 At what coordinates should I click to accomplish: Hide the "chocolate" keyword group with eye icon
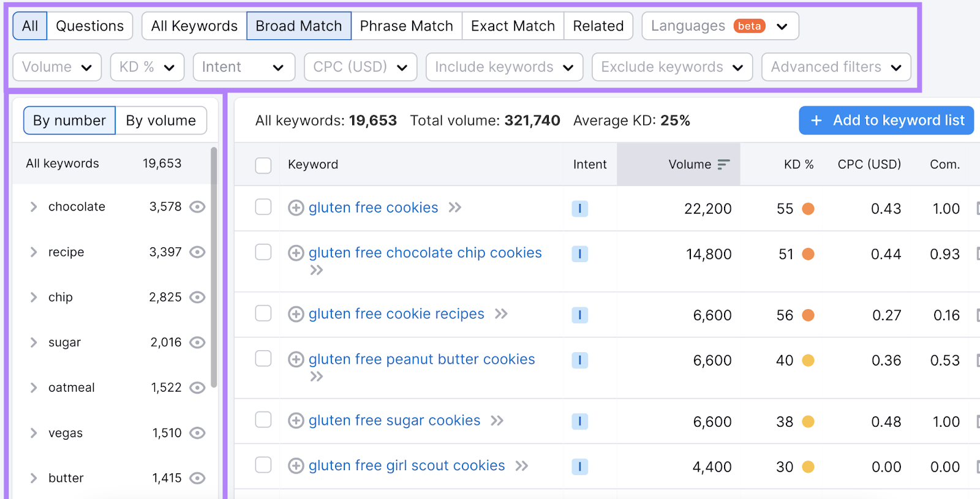coord(197,207)
